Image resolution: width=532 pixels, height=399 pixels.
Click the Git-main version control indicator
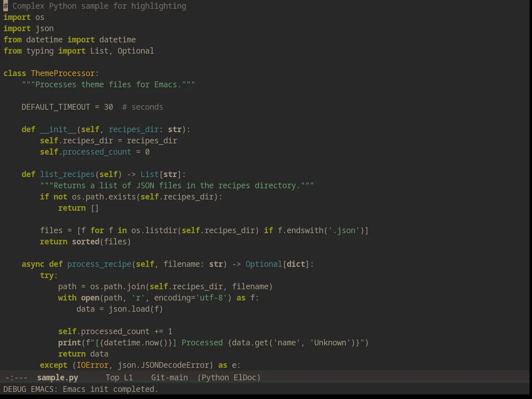[x=169, y=377]
